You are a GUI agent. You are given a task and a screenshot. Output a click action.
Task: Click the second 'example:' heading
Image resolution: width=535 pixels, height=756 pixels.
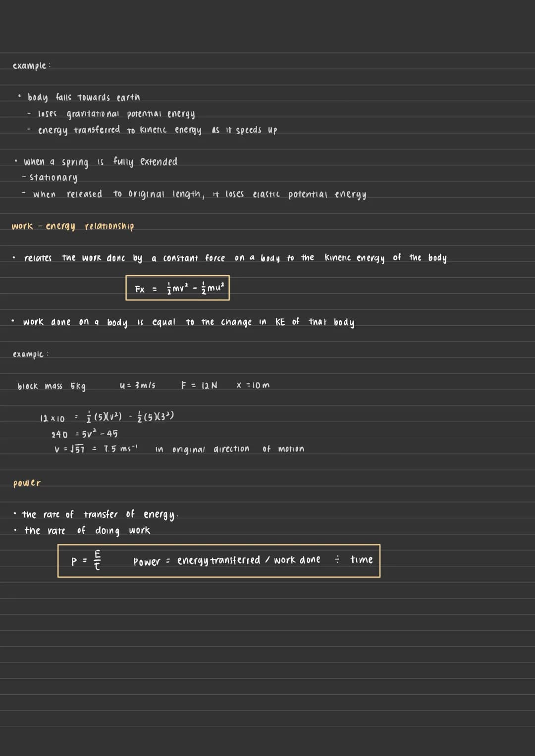[31, 354]
